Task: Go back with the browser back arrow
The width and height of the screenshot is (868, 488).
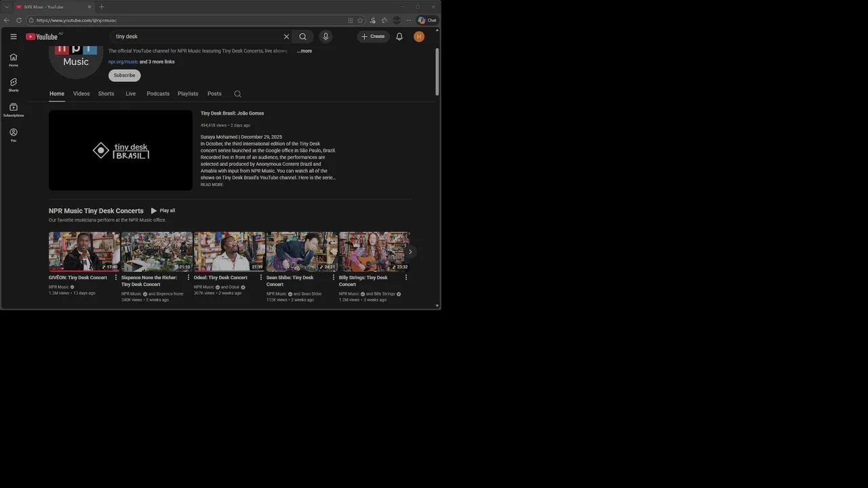Action: click(7, 20)
